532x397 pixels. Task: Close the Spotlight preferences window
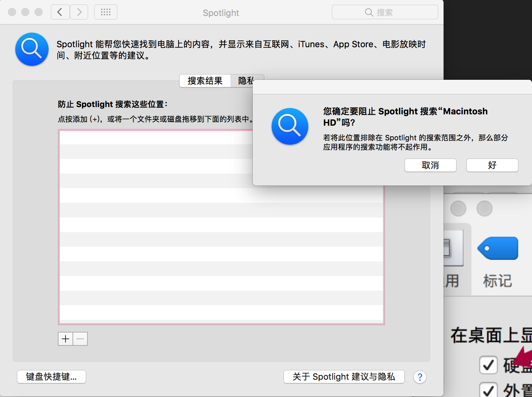point(12,12)
